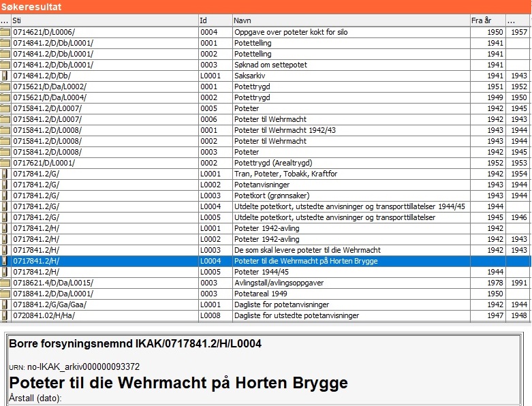
Task: Click the binder icon beside the Saksarkiv row
Action: click(5, 76)
